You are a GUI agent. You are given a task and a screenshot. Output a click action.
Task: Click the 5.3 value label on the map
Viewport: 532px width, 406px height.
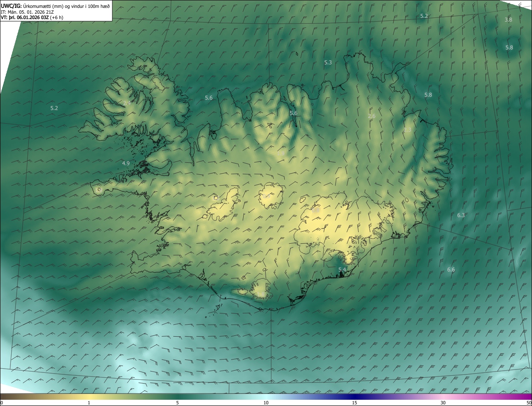tap(328, 62)
